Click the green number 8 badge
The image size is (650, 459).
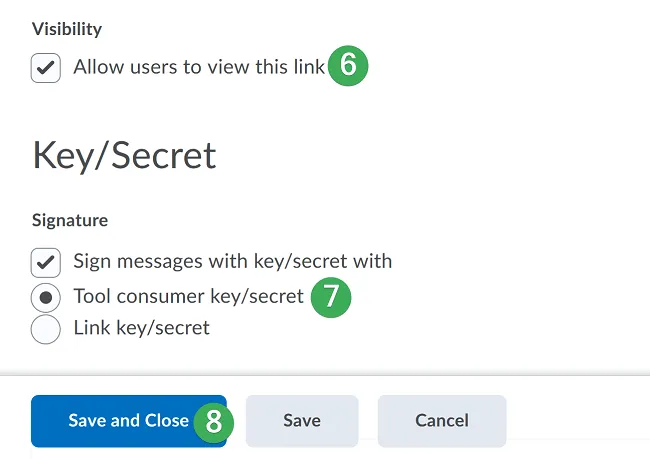(x=213, y=421)
